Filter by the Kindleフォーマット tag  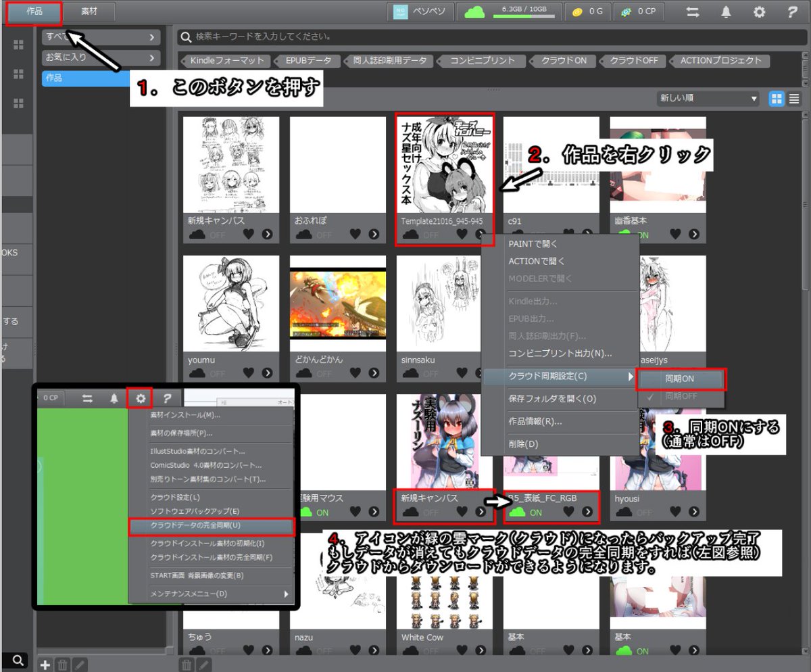[x=226, y=61]
